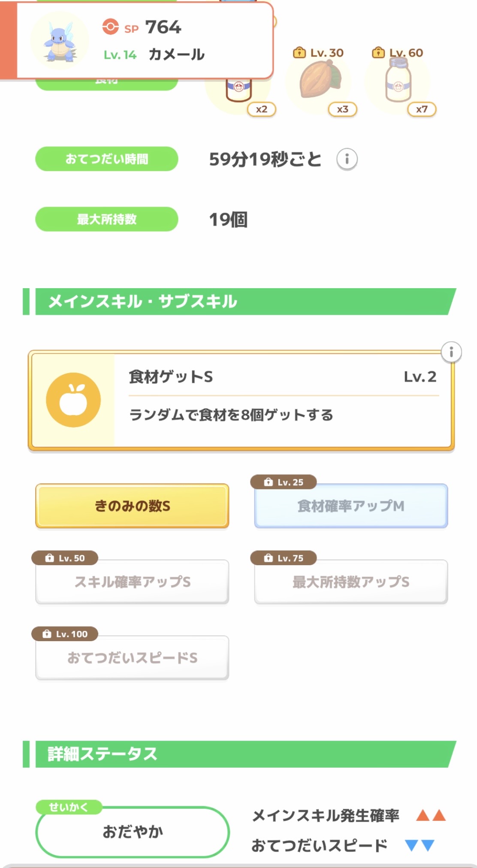This screenshot has height=868, width=477.
Task: Tap the Poké Ball SP icon
Action: point(110,27)
